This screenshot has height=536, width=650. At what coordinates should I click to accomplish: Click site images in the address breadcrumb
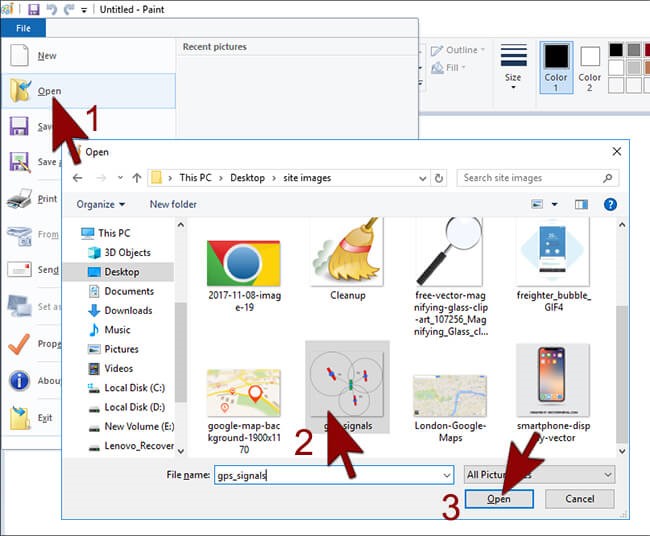(x=307, y=178)
